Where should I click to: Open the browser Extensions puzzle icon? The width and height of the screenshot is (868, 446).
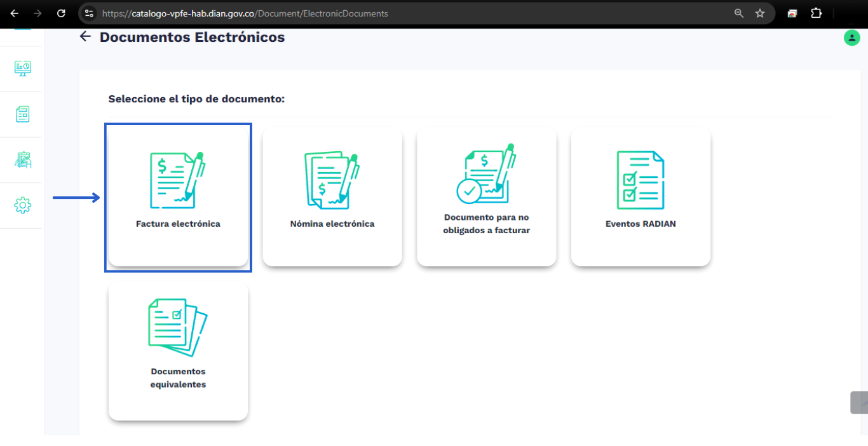tap(817, 13)
